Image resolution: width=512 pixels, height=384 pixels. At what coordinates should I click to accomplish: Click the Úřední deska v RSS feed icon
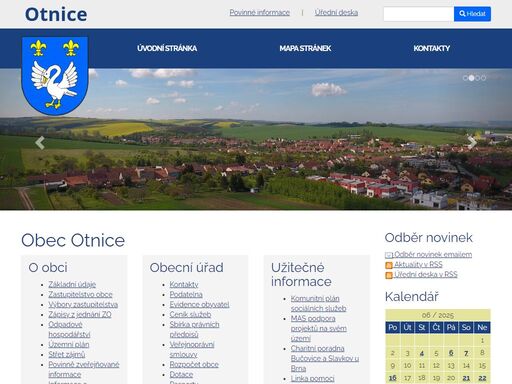tap(389, 275)
